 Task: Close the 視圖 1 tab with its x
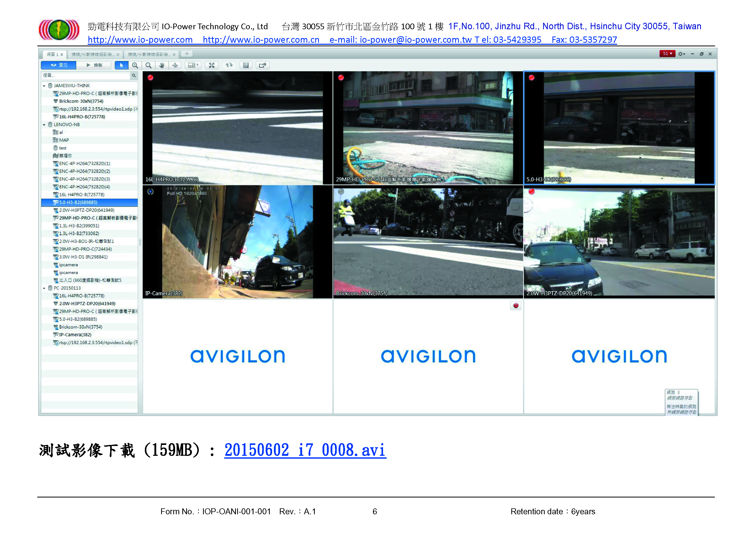(62, 55)
